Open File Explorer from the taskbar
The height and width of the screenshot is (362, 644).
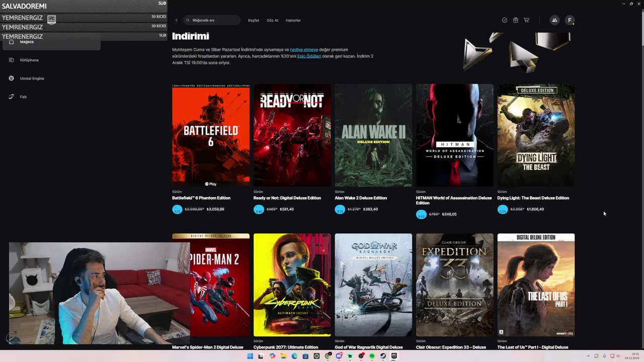coord(283,356)
